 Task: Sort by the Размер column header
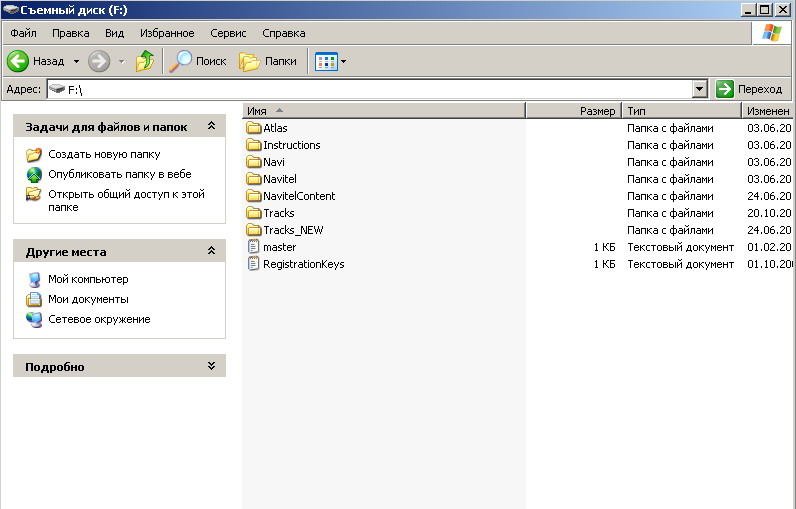(574, 111)
